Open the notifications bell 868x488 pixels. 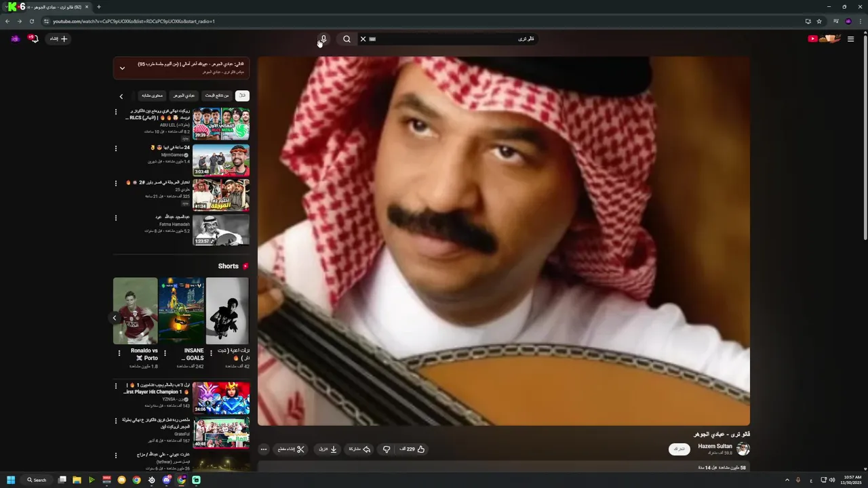click(x=34, y=39)
